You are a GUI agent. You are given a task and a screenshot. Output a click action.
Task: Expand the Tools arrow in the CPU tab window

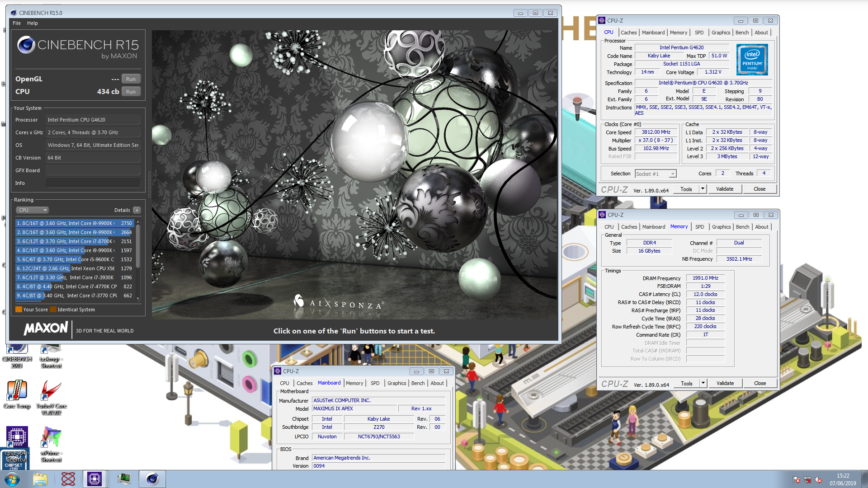click(x=703, y=189)
